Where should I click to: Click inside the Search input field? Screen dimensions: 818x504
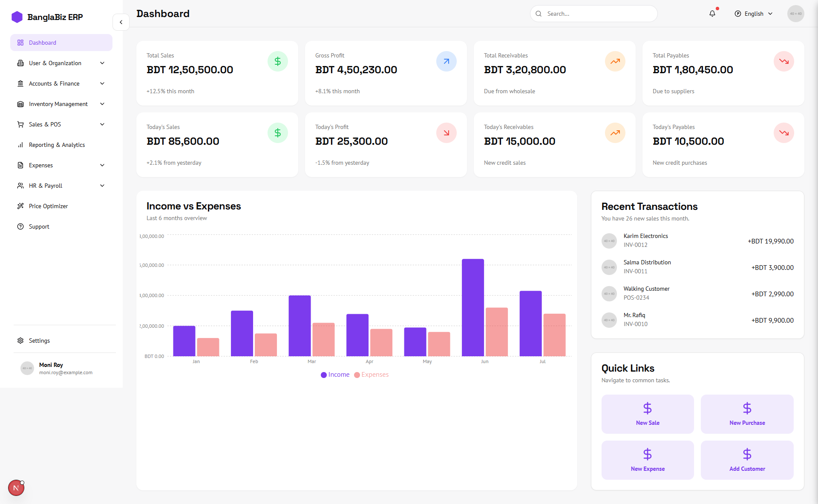click(593, 14)
